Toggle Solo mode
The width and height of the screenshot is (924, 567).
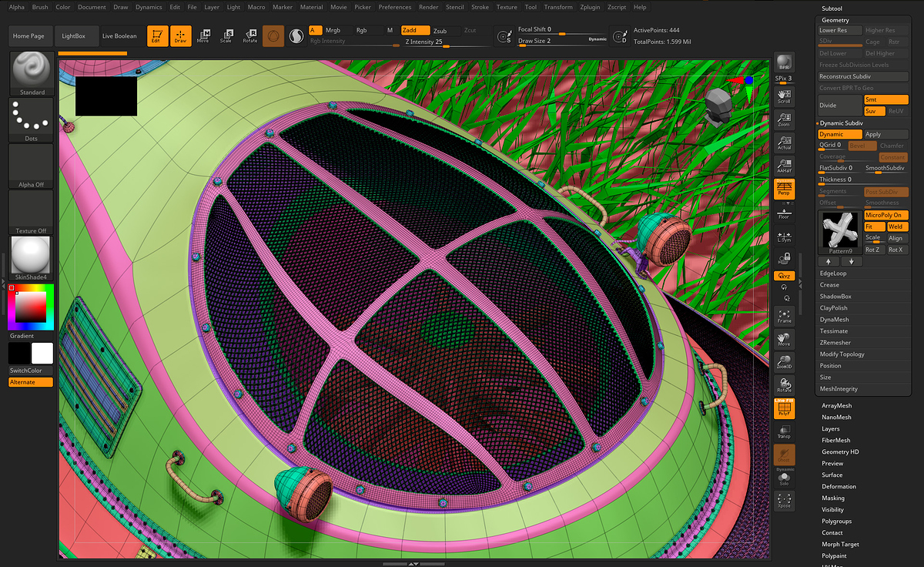tap(784, 478)
